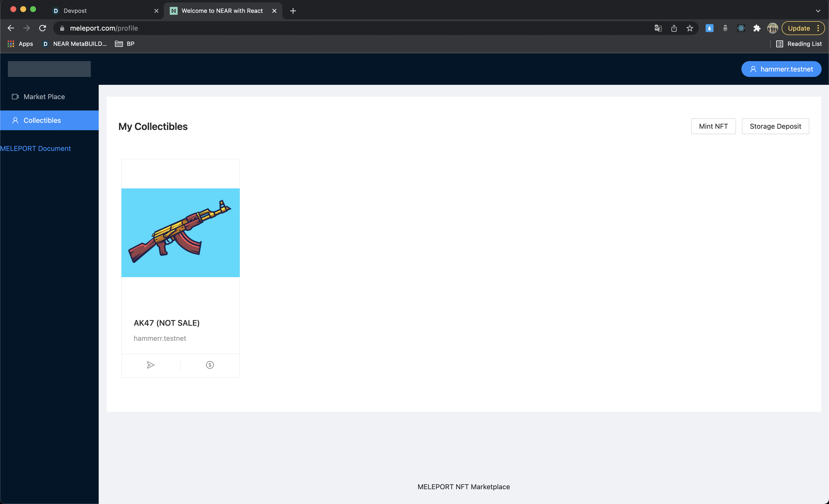Click the blue droplet extension icon
This screenshot has width=829, height=504.
(709, 28)
